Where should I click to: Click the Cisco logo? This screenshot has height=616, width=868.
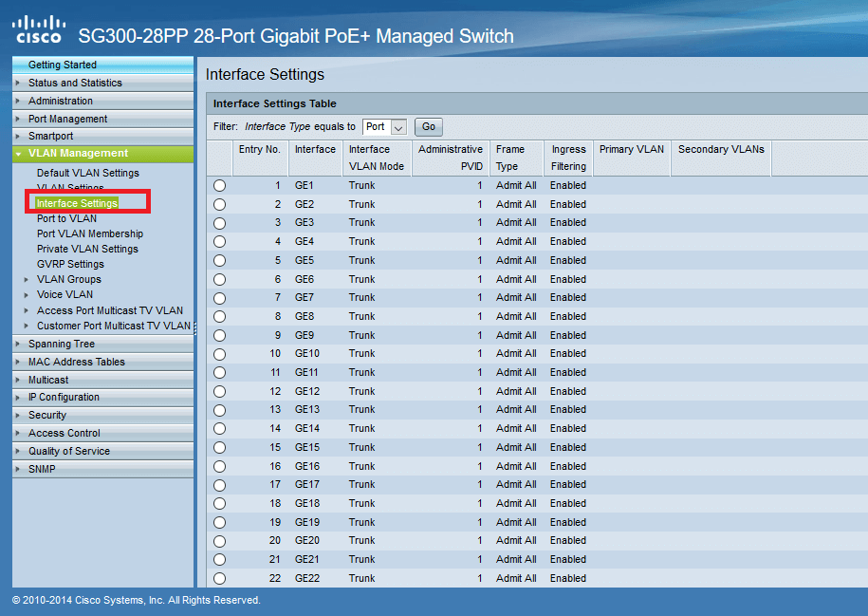pos(39,29)
